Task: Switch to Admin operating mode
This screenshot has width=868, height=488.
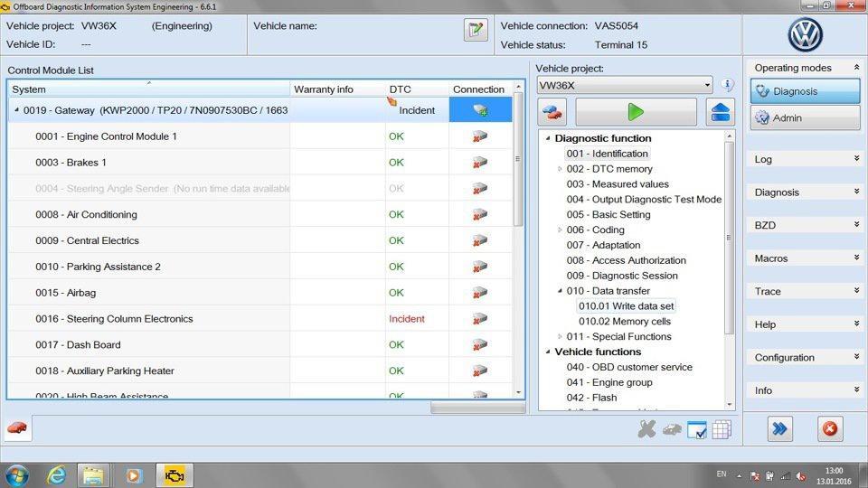Action: (806, 117)
